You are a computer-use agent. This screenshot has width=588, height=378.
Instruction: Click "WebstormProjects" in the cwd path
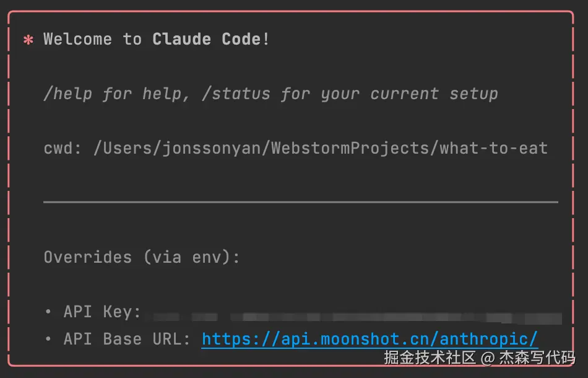coord(350,149)
